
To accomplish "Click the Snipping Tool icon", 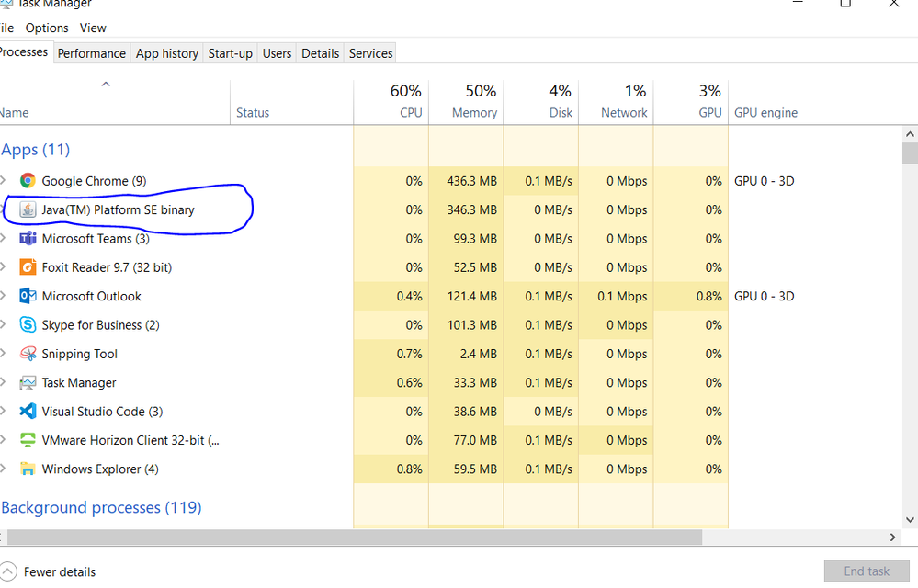I will (x=28, y=354).
